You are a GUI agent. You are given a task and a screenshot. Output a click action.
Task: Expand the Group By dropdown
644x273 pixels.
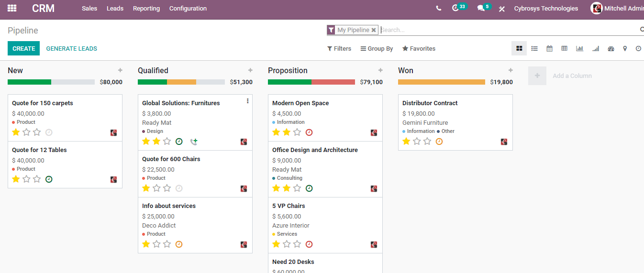pos(377,48)
